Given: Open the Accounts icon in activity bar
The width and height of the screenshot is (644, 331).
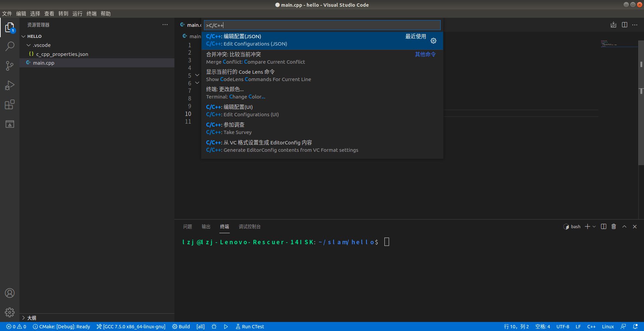Looking at the screenshot, I should pyautogui.click(x=10, y=293).
